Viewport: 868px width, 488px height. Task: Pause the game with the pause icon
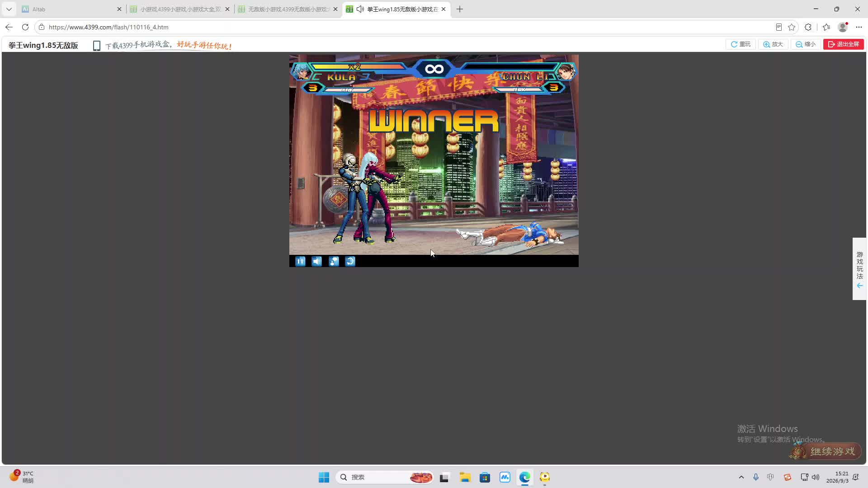pos(300,261)
